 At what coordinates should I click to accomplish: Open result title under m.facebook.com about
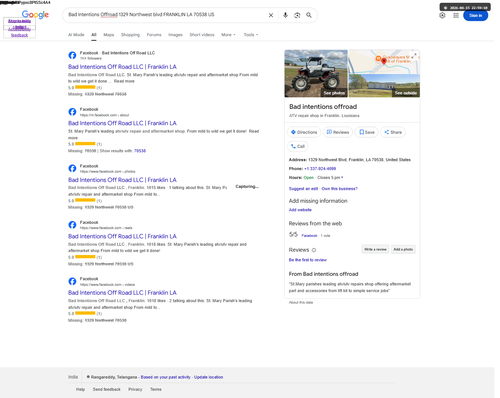point(122,123)
